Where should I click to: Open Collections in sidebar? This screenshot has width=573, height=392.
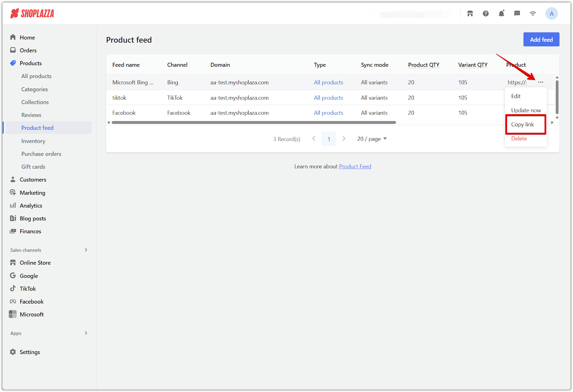[35, 102]
